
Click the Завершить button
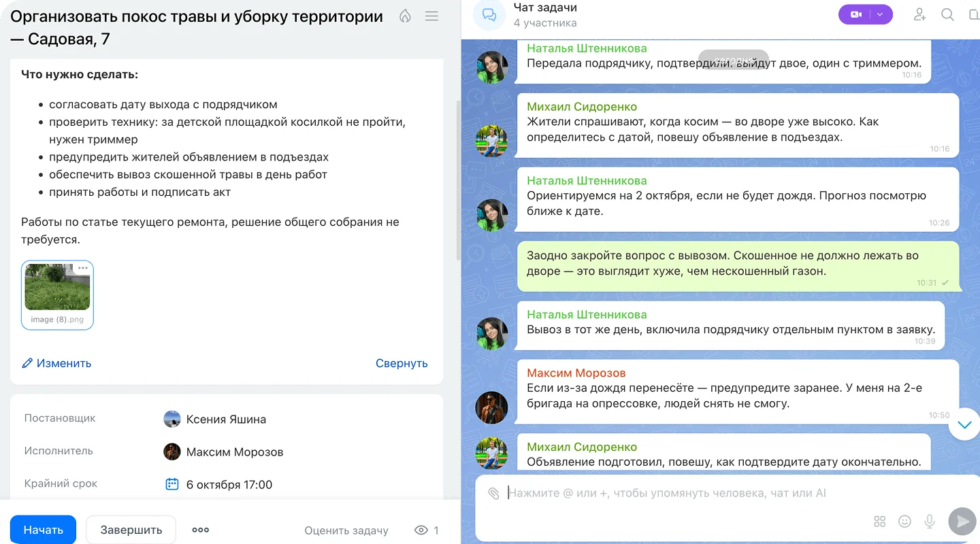coord(131,530)
